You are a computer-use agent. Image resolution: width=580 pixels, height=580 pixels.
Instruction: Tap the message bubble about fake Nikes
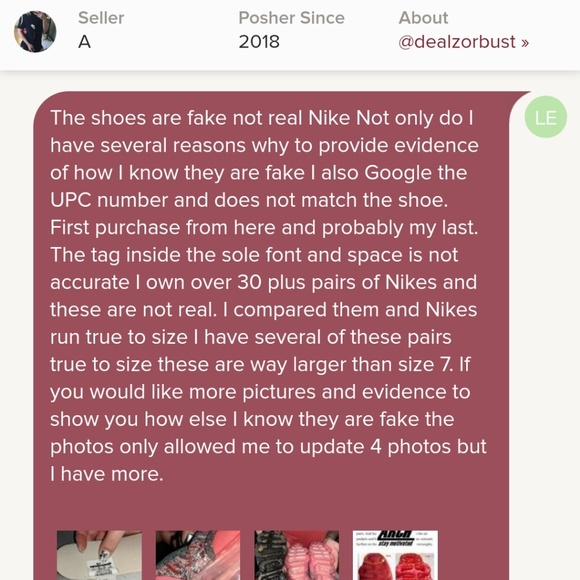271,335
